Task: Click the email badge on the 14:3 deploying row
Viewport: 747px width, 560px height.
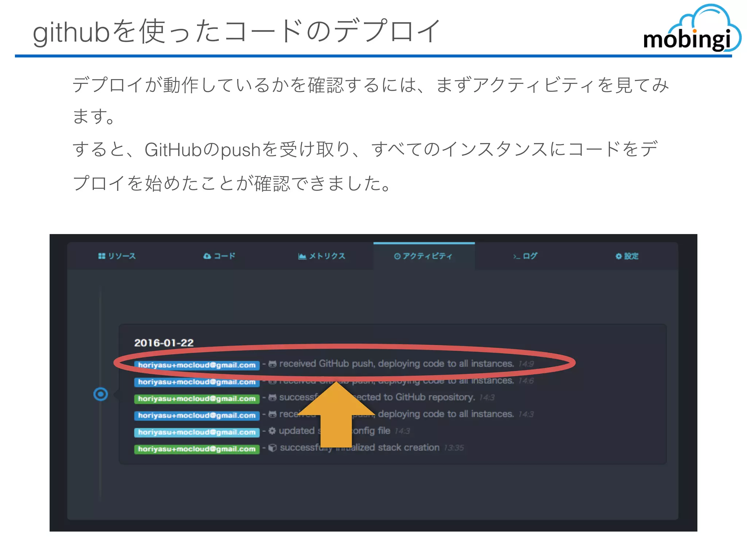Action: pyautogui.click(x=197, y=415)
